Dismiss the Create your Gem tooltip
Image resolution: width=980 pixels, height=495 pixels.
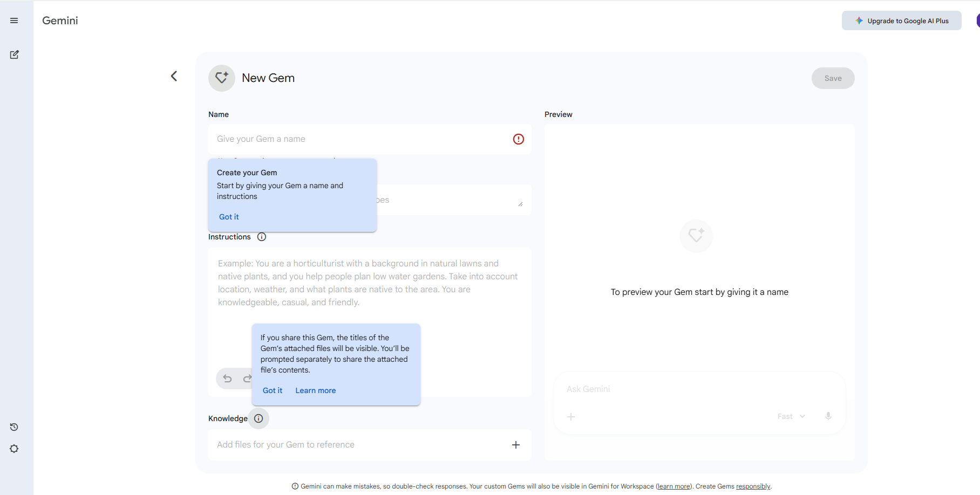(x=229, y=217)
